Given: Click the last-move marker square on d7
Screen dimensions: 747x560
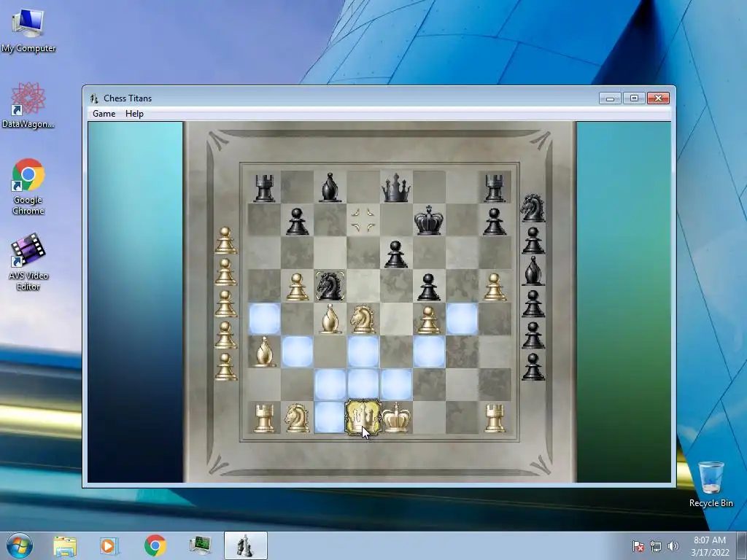Looking at the screenshot, I should point(363,220).
